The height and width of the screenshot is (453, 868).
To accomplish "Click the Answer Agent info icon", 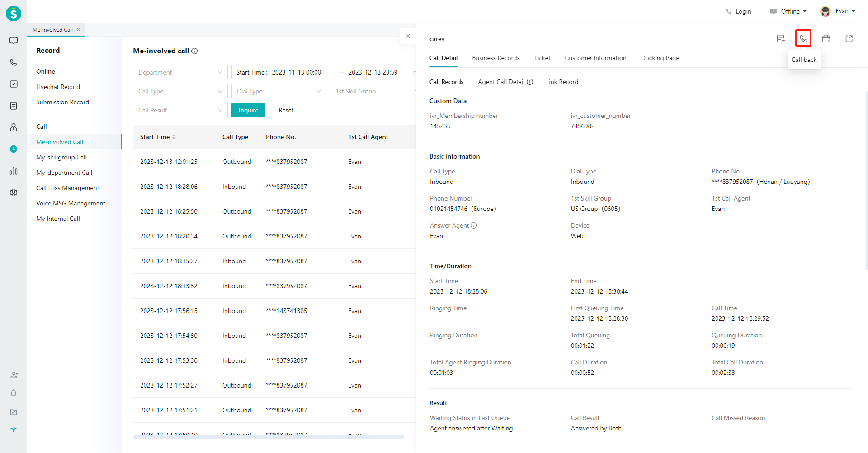I will (474, 225).
